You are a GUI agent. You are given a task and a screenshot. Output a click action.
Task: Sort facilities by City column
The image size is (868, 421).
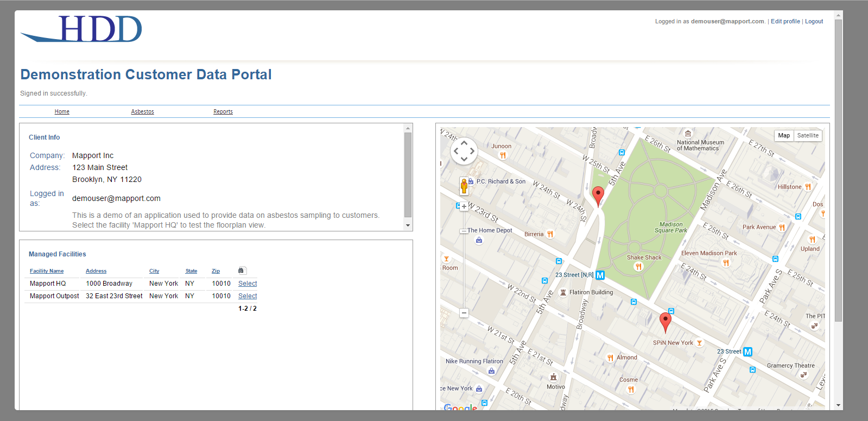coord(154,271)
